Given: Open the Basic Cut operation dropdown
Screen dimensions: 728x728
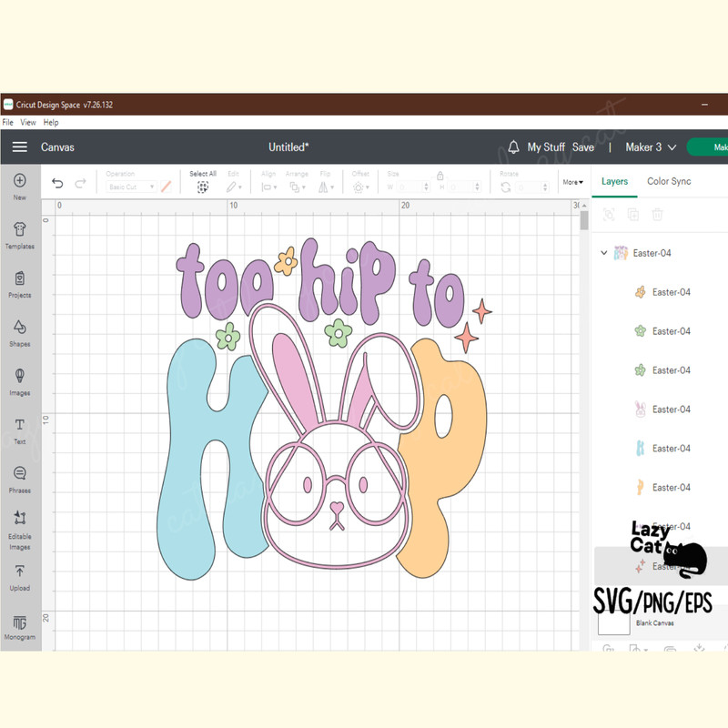Looking at the screenshot, I should tap(130, 187).
